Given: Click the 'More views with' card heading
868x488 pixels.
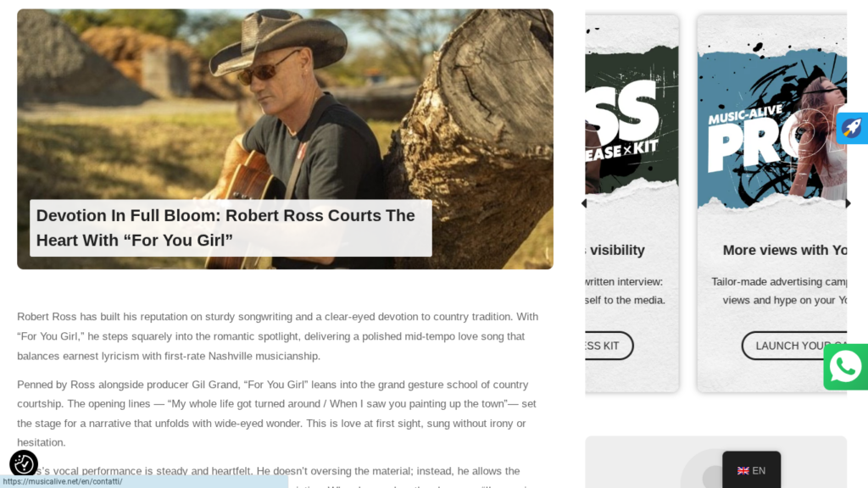Looking at the screenshot, I should (x=784, y=250).
